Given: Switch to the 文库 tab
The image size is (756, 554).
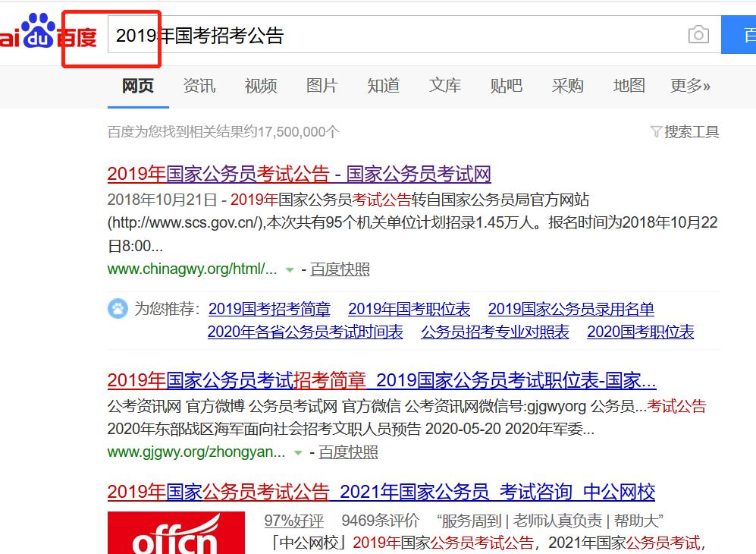Looking at the screenshot, I should click(x=445, y=86).
